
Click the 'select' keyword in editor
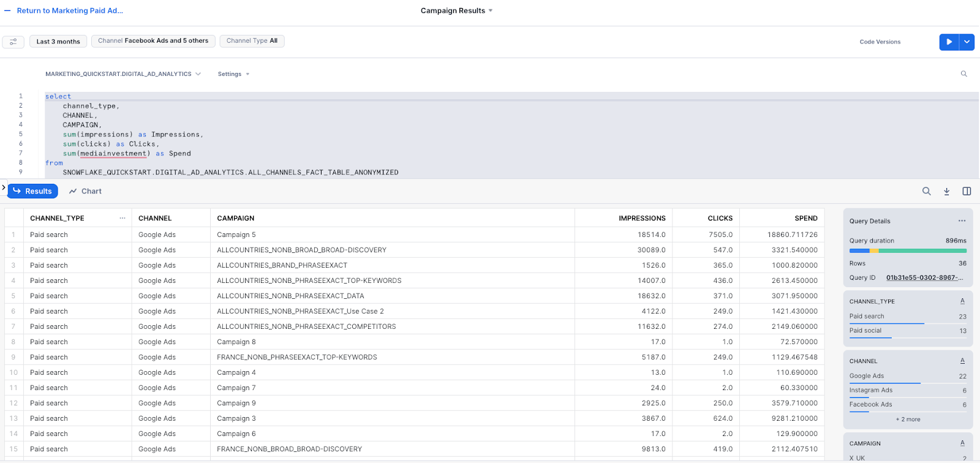(58, 96)
